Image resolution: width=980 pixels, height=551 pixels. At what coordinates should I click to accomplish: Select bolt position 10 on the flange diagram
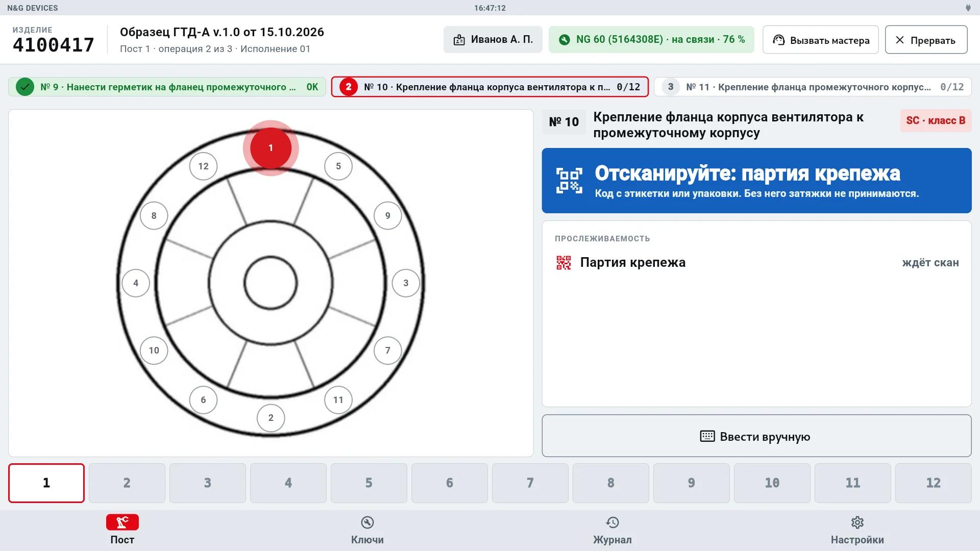click(x=154, y=350)
